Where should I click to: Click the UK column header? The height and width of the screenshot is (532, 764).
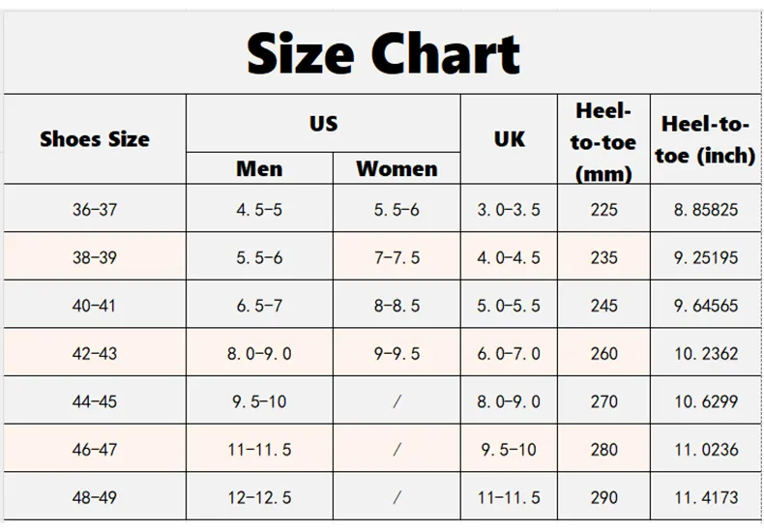509,139
